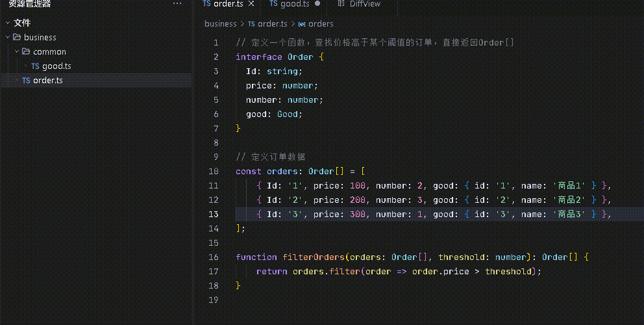Close the order.ts editor tab

coord(252,4)
